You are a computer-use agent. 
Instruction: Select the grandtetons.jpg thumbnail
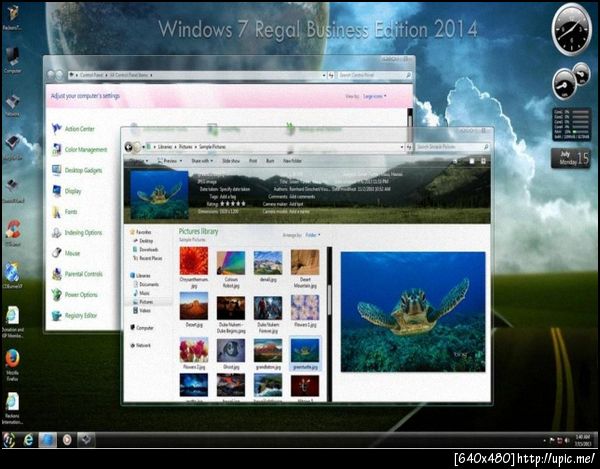tap(268, 354)
